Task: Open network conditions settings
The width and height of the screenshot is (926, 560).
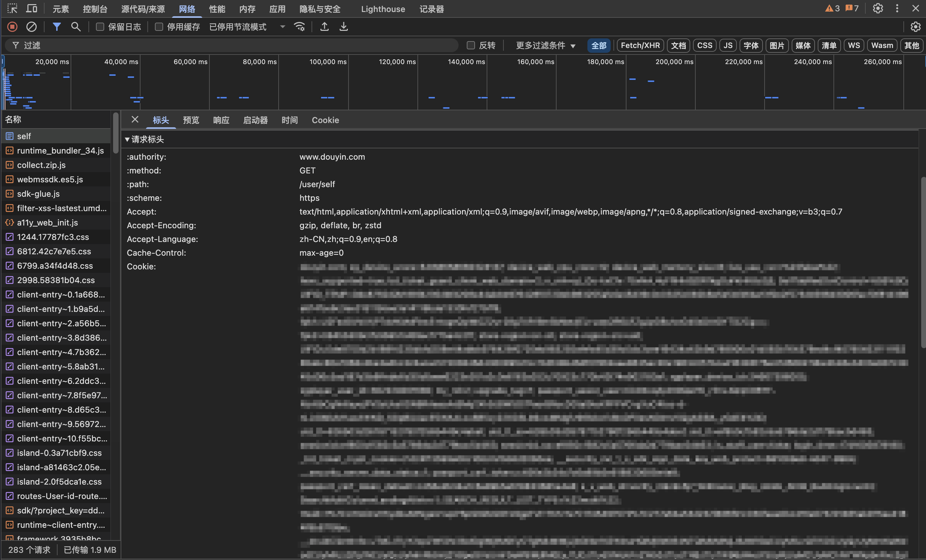Action: (x=299, y=27)
